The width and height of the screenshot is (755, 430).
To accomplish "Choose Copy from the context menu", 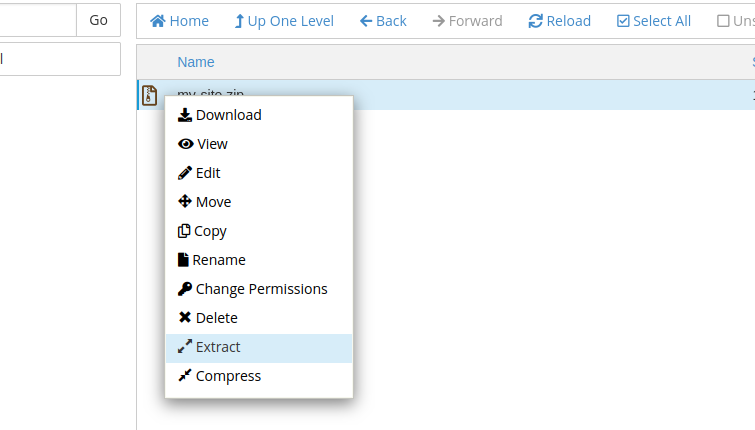I will click(x=203, y=231).
